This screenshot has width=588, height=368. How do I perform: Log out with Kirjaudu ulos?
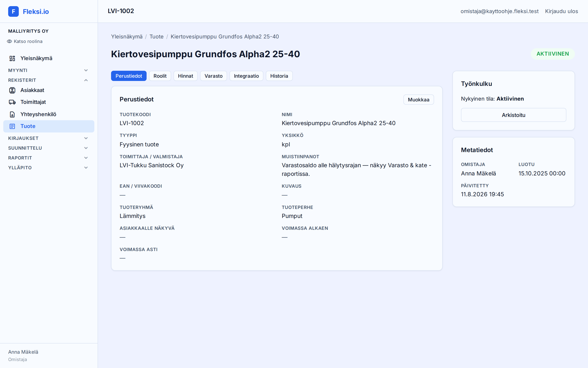pyautogui.click(x=561, y=11)
